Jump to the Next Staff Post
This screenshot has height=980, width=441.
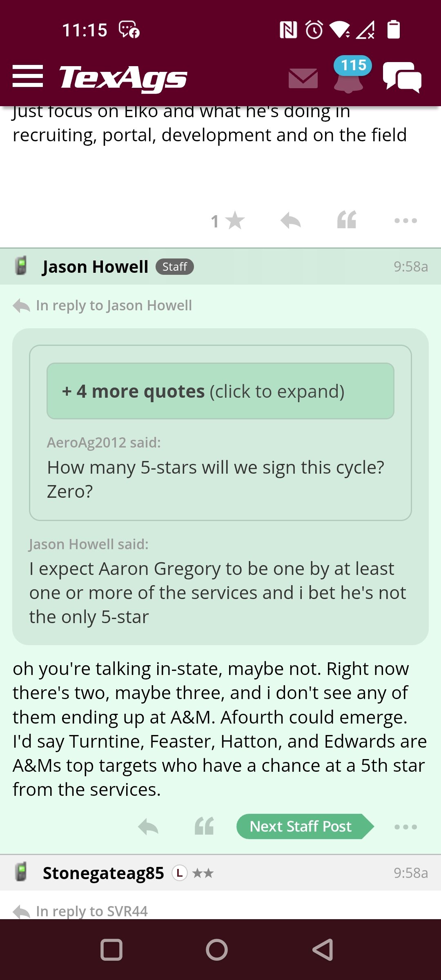(305, 826)
